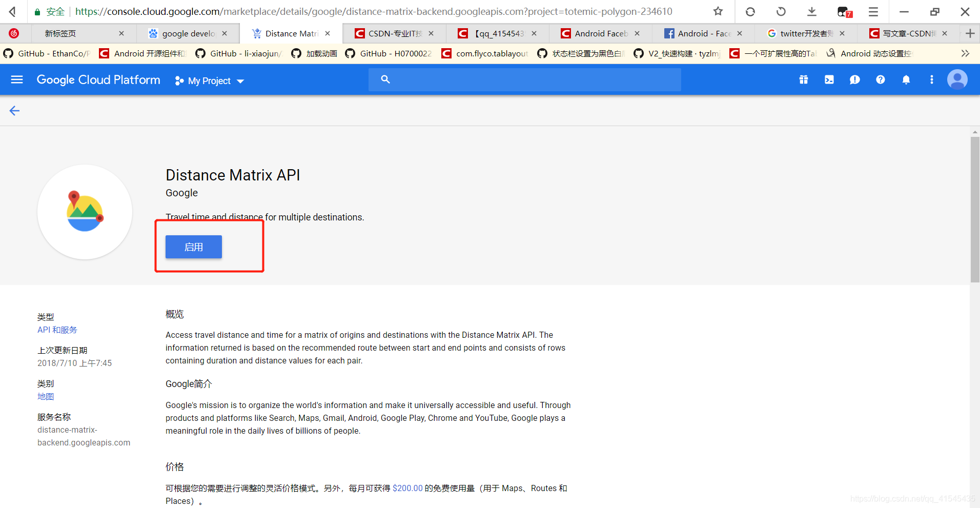Viewport: 980px width, 508px height.
Task: Open the API 和服务 link
Action: (57, 330)
